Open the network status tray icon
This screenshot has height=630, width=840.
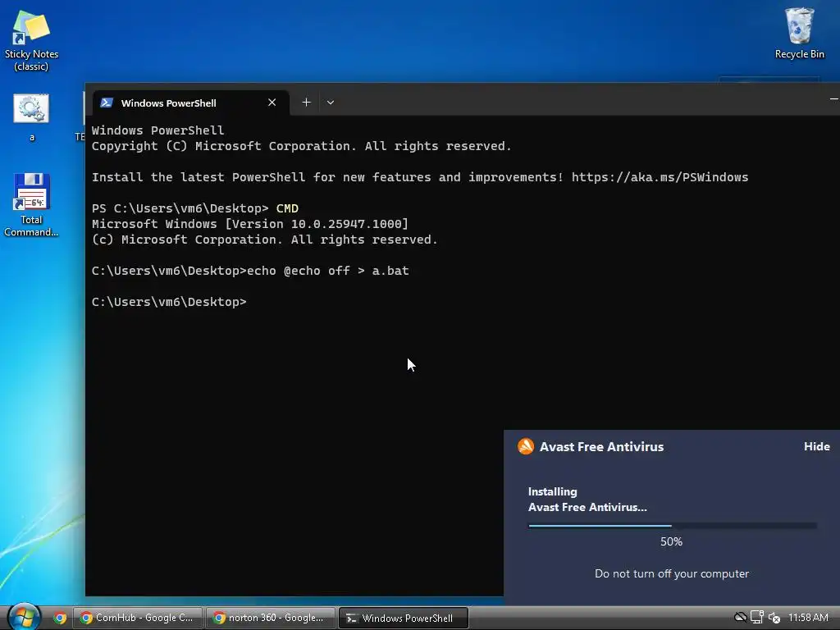(757, 618)
